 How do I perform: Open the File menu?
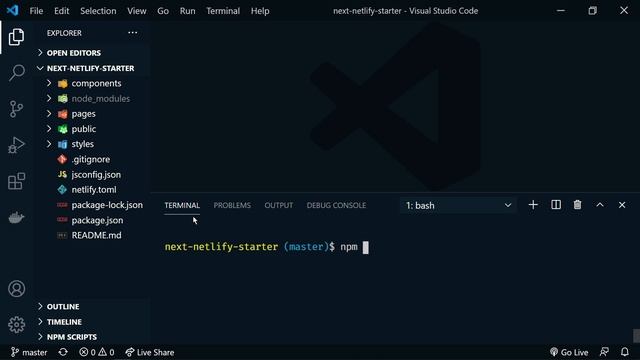[x=36, y=11]
